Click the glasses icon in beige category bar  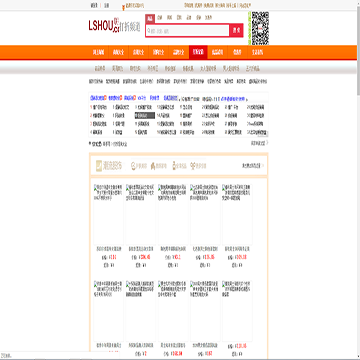pyautogui.click(x=192, y=166)
